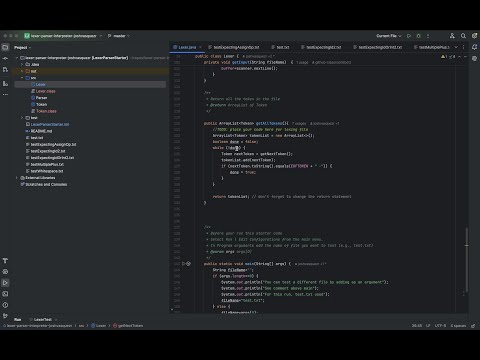Image resolution: width=480 pixels, height=360 pixels.
Task: Open AI Assistant icon on right strip
Action: pyautogui.click(x=474, y=58)
